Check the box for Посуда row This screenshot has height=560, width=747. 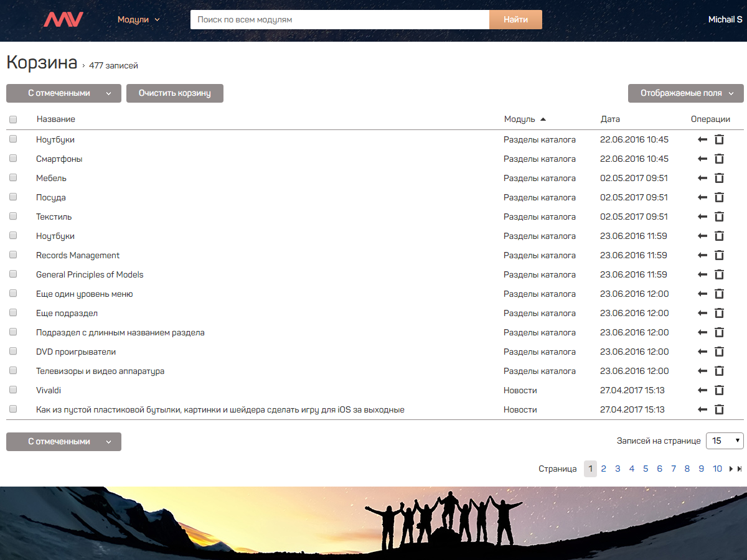point(13,197)
